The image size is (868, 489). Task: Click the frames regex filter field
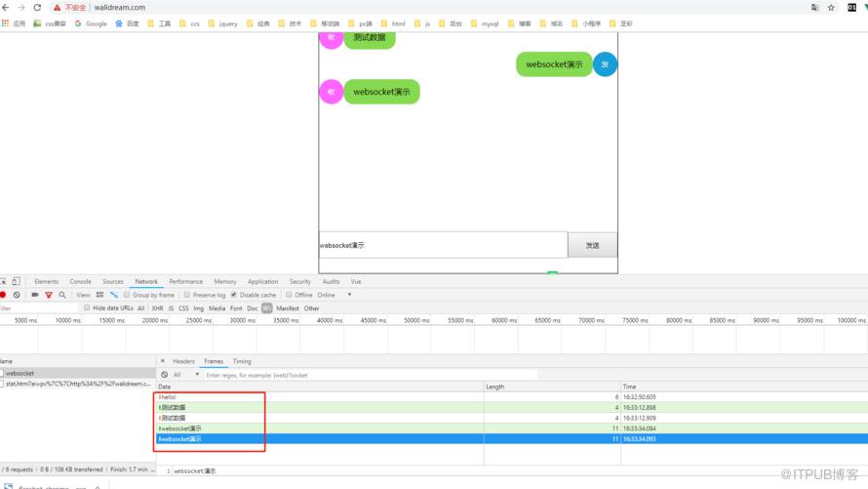(371, 375)
